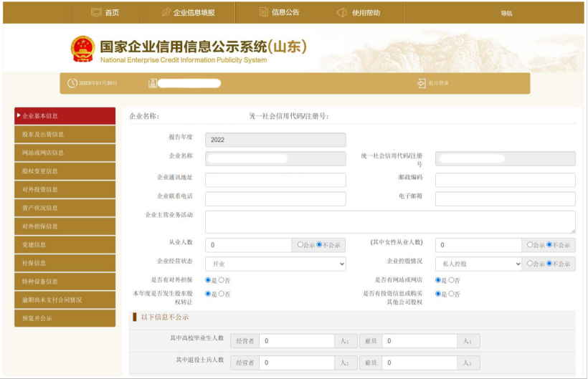Open the 企业经营状态 dropdown

click(x=275, y=264)
